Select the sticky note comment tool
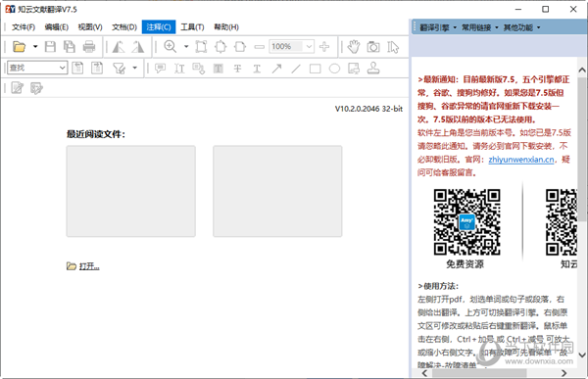 pyautogui.click(x=160, y=69)
